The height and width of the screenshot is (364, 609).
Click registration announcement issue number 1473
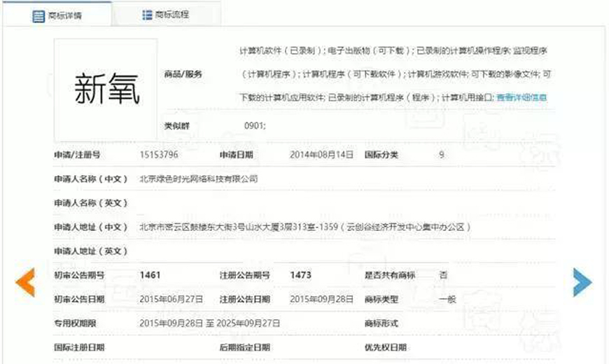pos(300,275)
